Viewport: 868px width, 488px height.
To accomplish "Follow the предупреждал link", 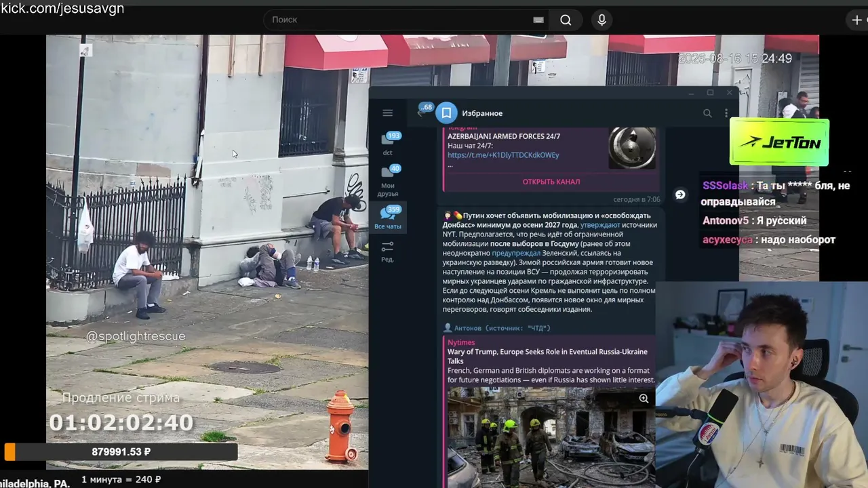I will coord(516,253).
